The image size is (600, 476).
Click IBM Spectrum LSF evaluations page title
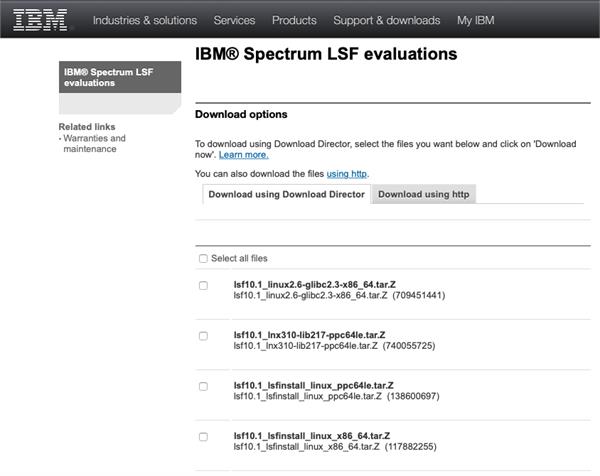tap(326, 54)
